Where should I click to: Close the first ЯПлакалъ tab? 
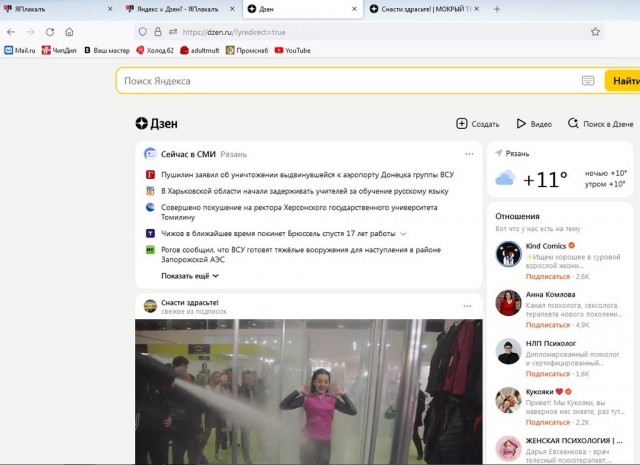coord(110,9)
